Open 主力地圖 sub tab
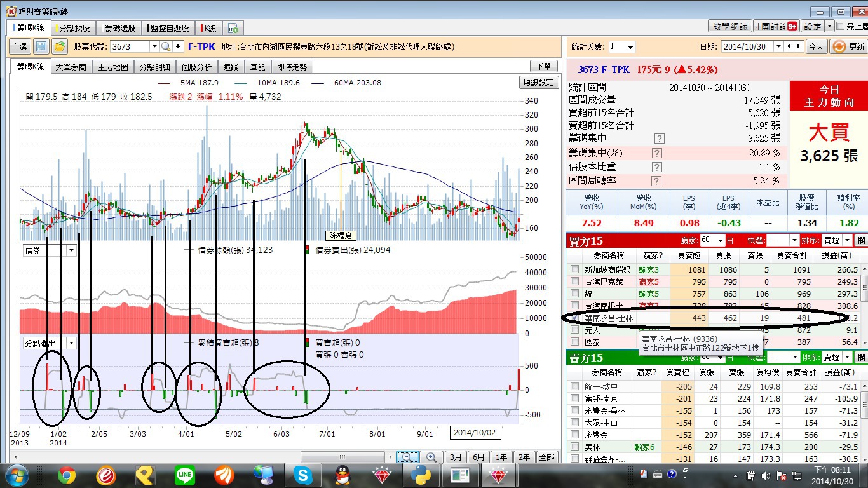Screen dimensions: 868x488 coord(112,67)
